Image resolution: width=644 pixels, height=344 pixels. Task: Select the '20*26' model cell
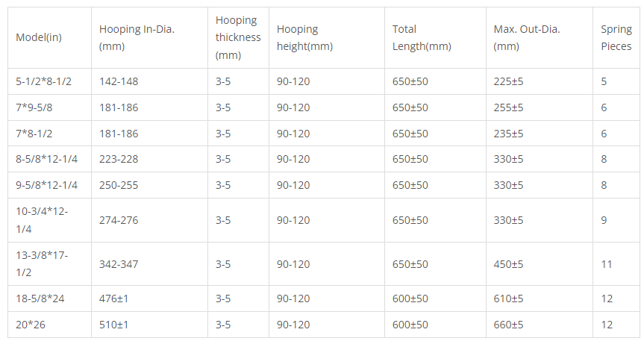click(x=29, y=325)
